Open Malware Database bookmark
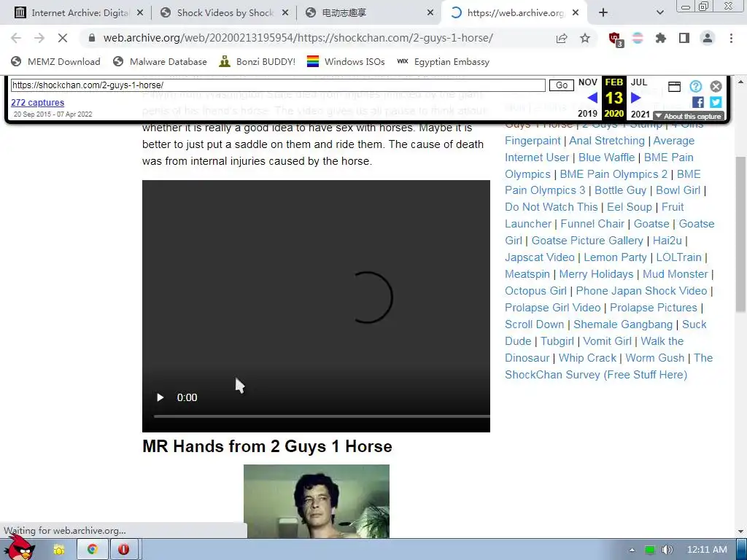Image resolution: width=747 pixels, height=560 pixels. pyautogui.click(x=160, y=61)
